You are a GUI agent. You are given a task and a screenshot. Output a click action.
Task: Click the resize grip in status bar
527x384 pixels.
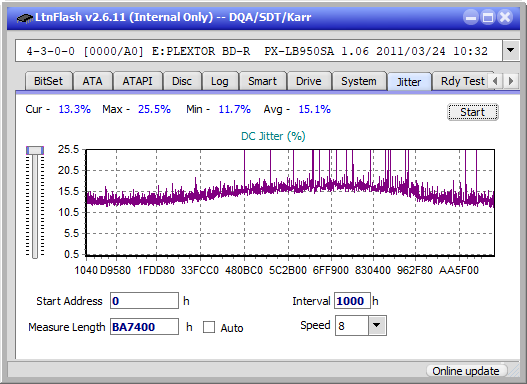[x=514, y=372]
